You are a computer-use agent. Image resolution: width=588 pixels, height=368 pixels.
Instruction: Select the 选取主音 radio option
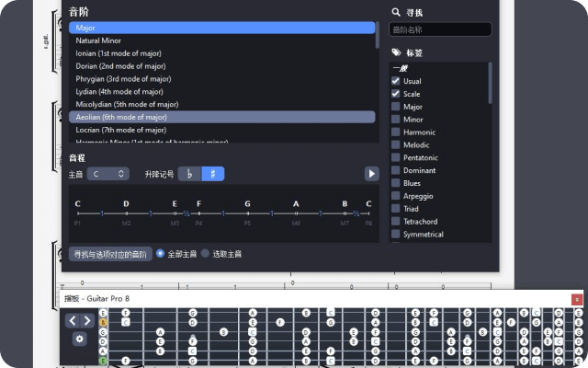tap(205, 253)
